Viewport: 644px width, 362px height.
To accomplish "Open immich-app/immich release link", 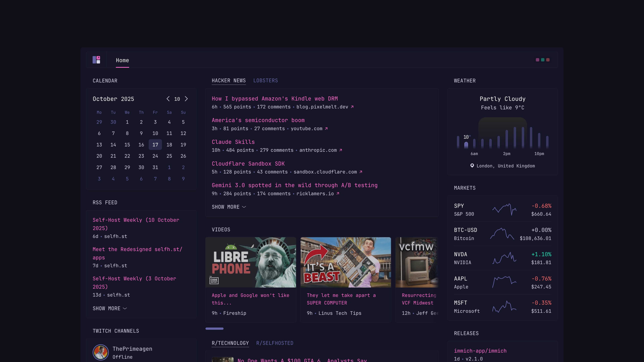I will pos(480,351).
